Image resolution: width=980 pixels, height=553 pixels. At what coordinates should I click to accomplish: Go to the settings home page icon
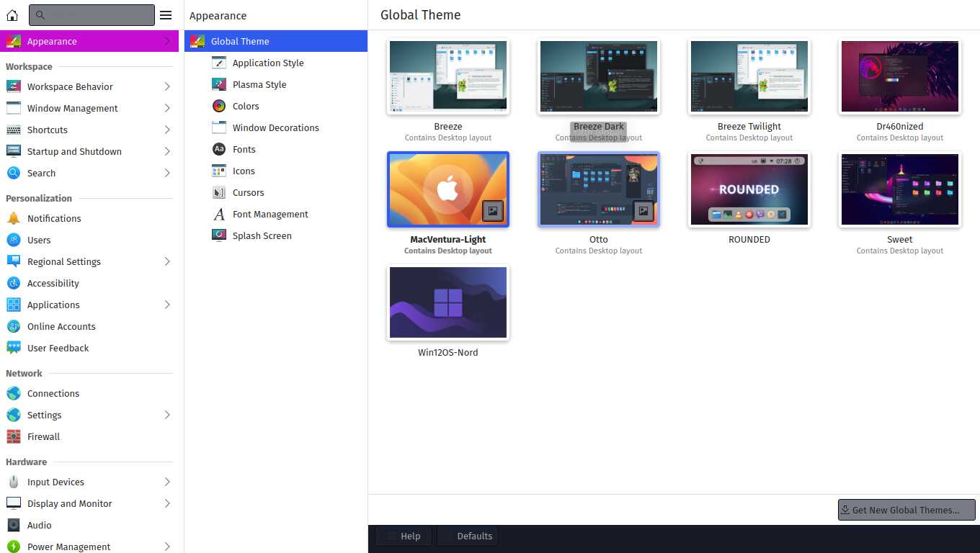[x=12, y=14]
